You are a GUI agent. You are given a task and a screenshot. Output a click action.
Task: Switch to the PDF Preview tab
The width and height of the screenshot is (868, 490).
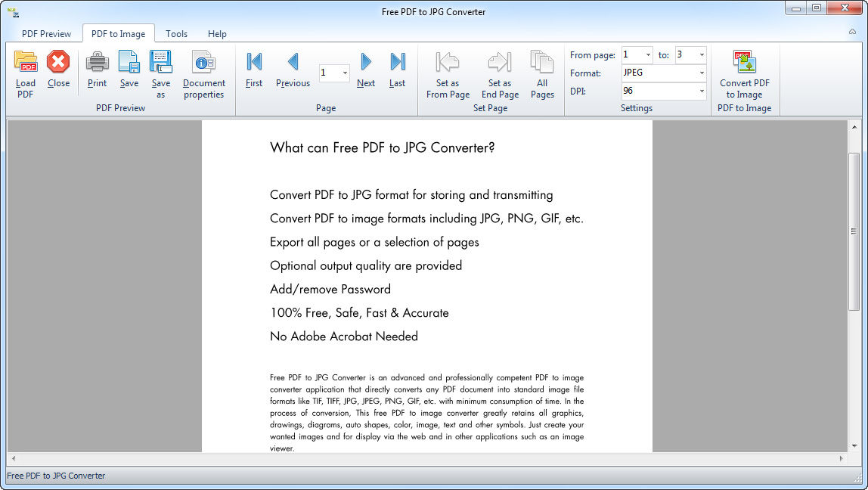pyautogui.click(x=47, y=34)
